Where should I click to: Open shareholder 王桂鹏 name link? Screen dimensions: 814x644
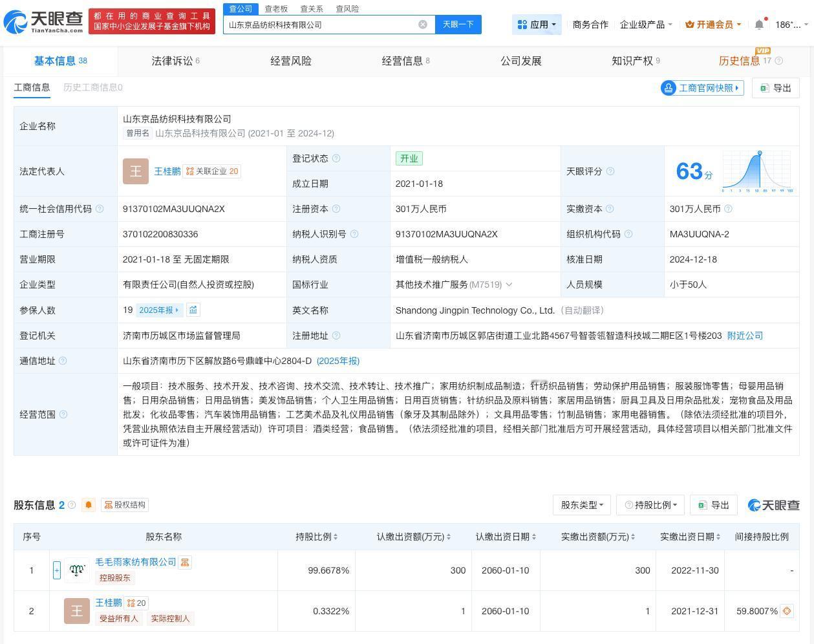tap(109, 603)
